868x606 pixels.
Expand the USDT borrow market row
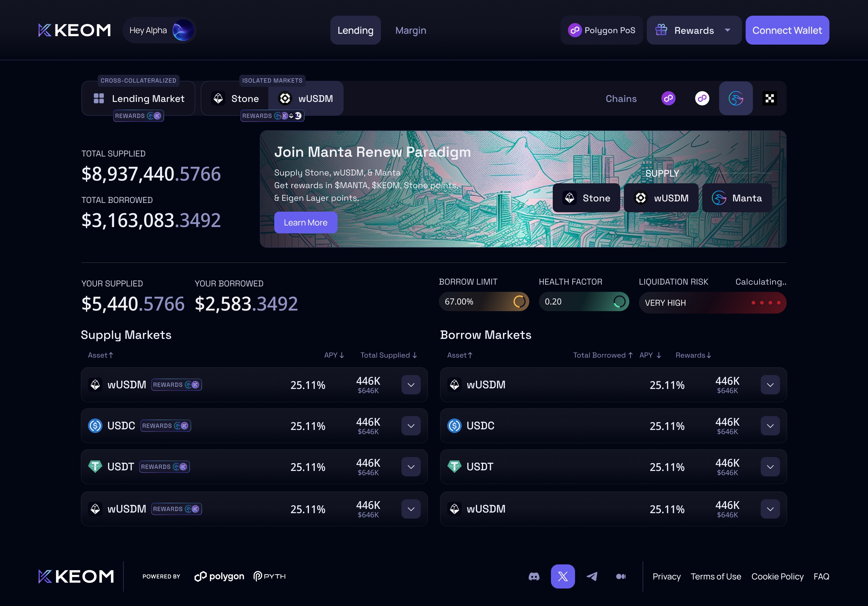pyautogui.click(x=770, y=467)
